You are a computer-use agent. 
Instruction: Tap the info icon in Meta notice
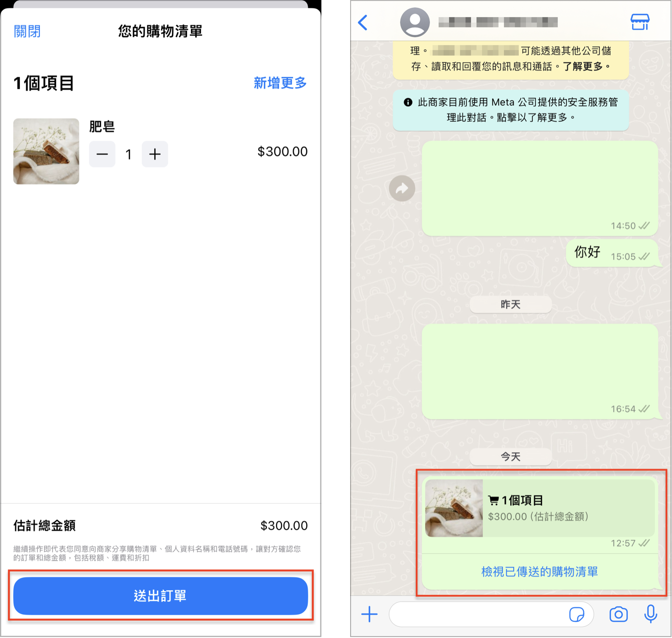(x=408, y=102)
